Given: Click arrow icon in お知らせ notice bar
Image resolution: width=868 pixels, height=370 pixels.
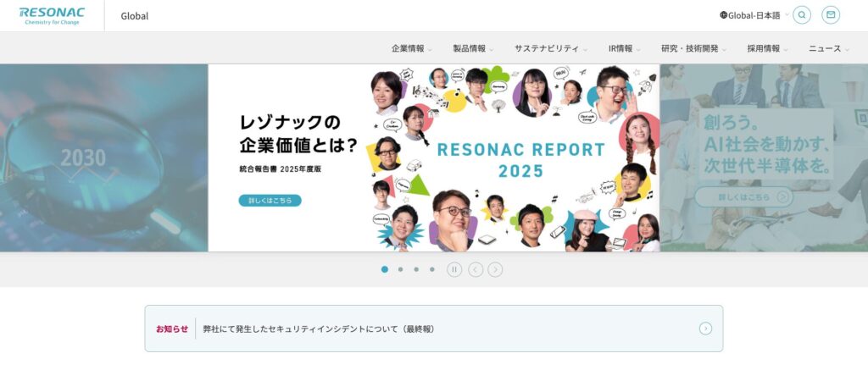Looking at the screenshot, I should pyautogui.click(x=705, y=329).
